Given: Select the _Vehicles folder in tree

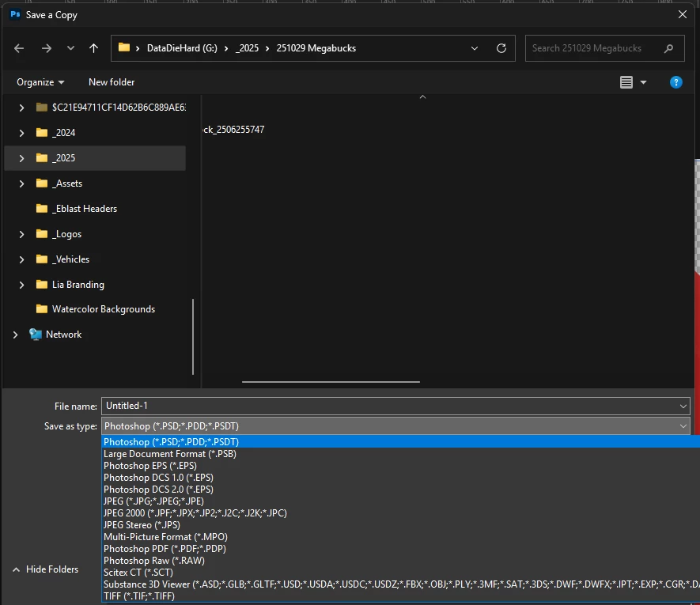Looking at the screenshot, I should 63,259.
